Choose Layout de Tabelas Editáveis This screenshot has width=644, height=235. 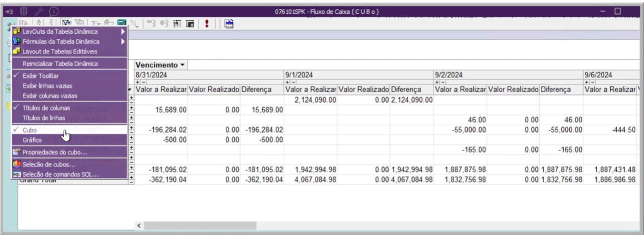point(69,51)
